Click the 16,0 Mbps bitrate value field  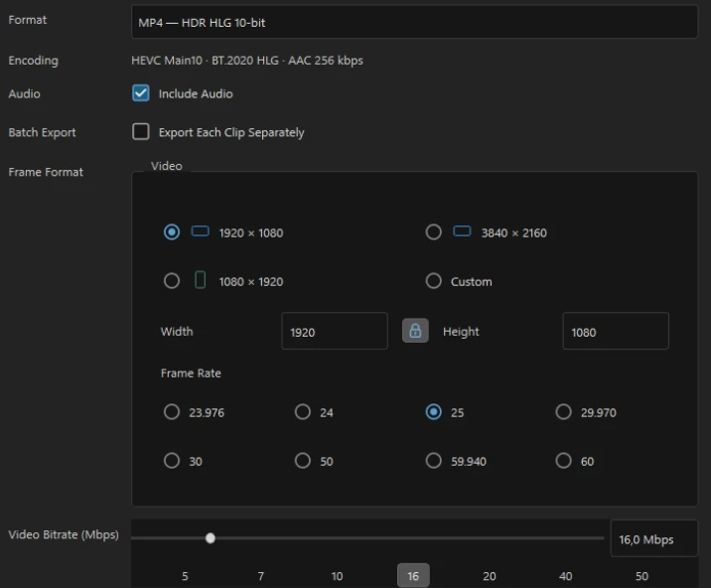[x=653, y=538]
